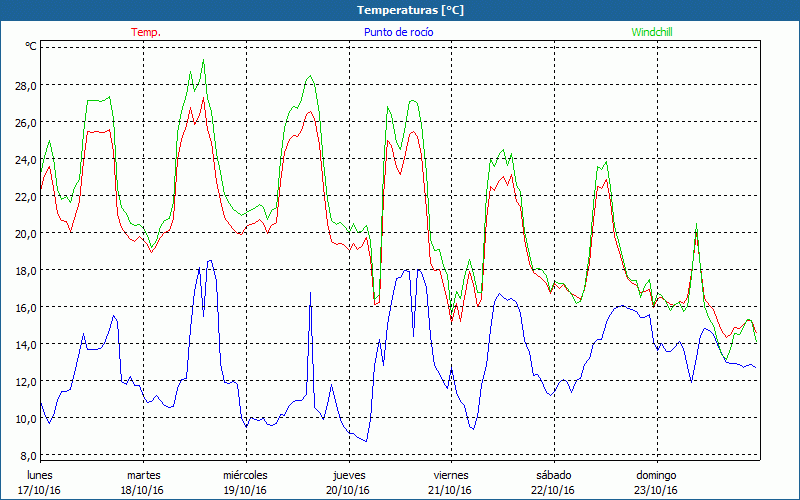Click the 20,0 y-axis value
This screenshot has height=500, width=800.
25,234
